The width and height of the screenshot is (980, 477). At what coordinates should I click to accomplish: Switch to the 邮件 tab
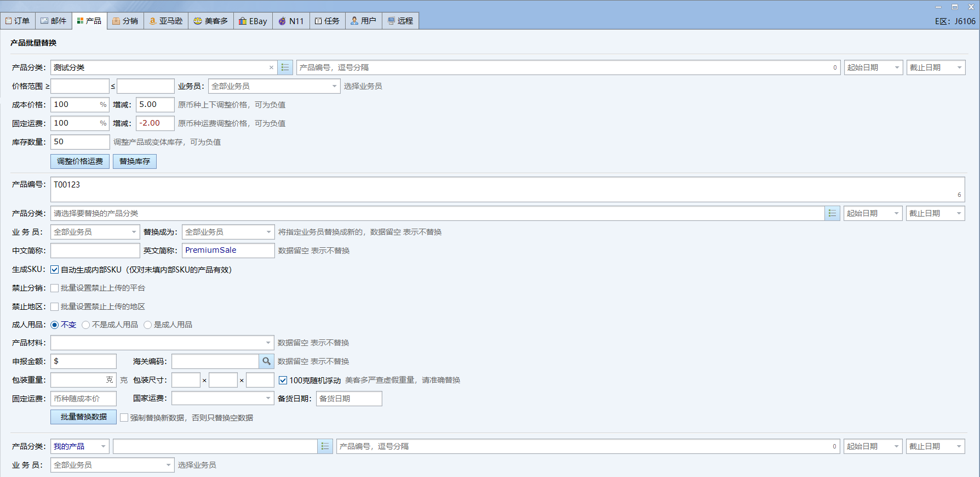(54, 21)
